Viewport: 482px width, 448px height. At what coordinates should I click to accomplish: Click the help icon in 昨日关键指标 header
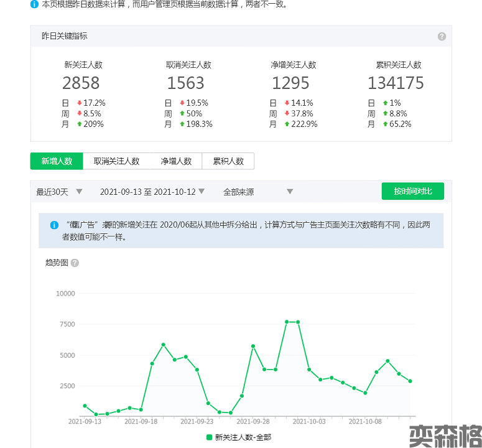point(442,37)
